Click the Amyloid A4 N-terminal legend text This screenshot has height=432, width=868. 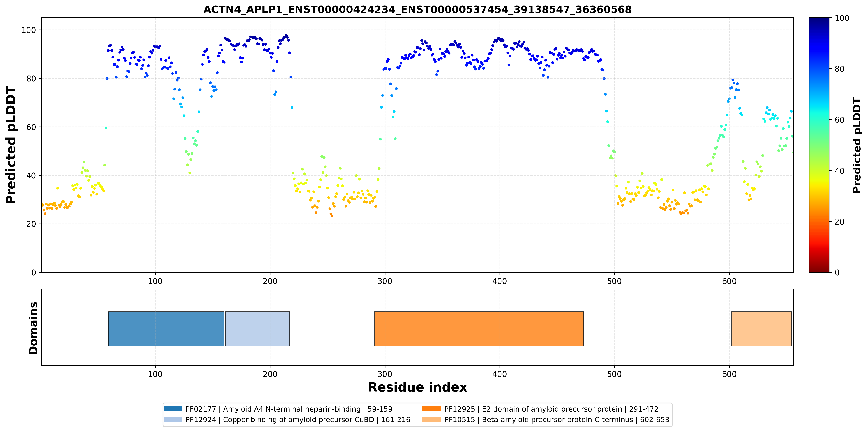tap(289, 409)
